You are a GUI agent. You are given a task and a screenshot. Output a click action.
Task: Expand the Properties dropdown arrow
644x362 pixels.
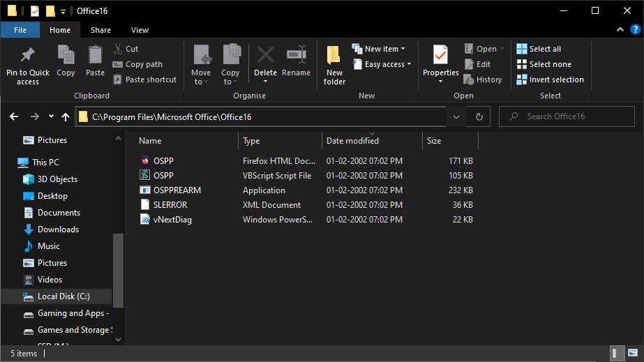tap(440, 82)
